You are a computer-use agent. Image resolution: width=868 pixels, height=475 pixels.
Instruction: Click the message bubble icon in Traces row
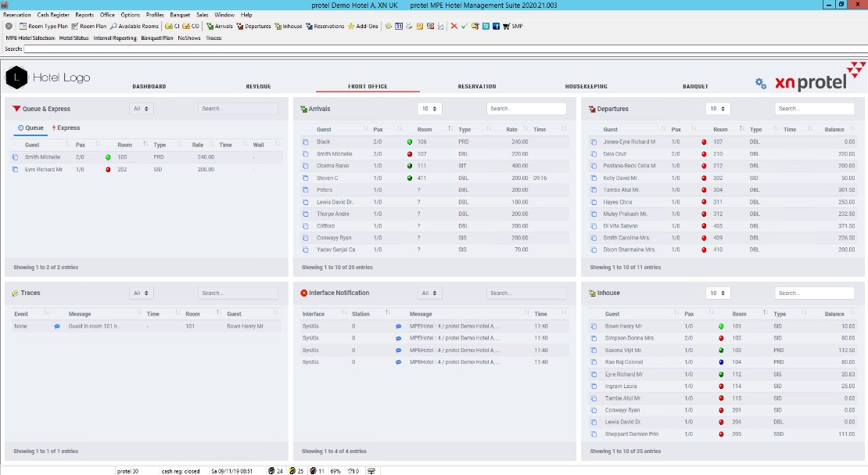[x=57, y=326]
